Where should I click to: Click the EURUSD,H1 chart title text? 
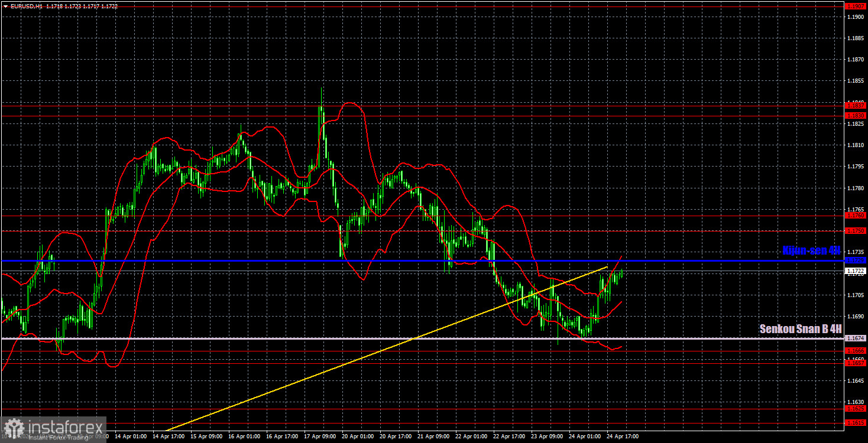coord(26,5)
